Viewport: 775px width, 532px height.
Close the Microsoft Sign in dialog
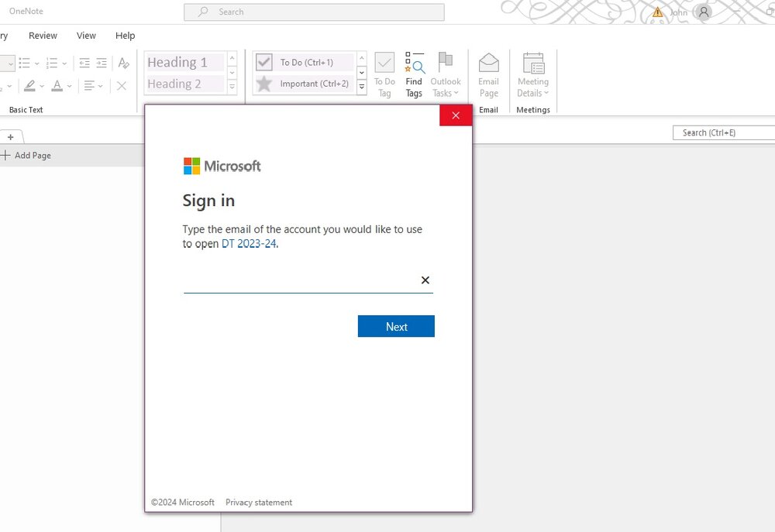(456, 115)
